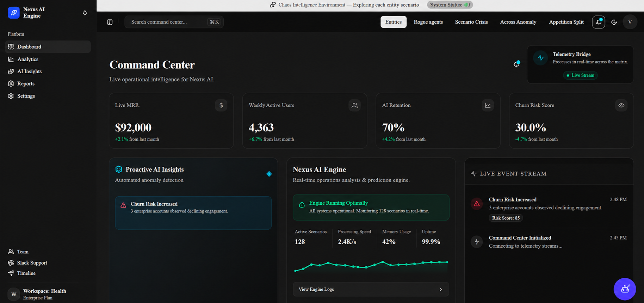
Task: Toggle the Churn Risk Score eye icon
Action: coord(621,105)
